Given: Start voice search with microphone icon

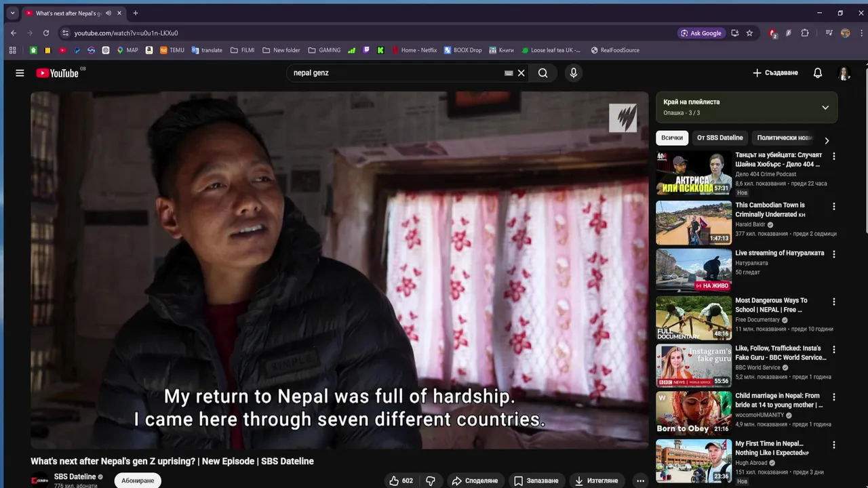Looking at the screenshot, I should [x=574, y=73].
